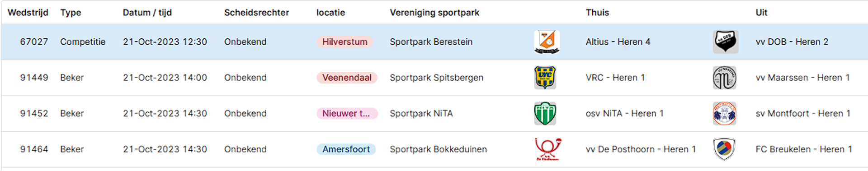Image resolution: width=868 pixels, height=171 pixels.
Task: Sort by the Wedstrijd column header
Action: [x=28, y=13]
